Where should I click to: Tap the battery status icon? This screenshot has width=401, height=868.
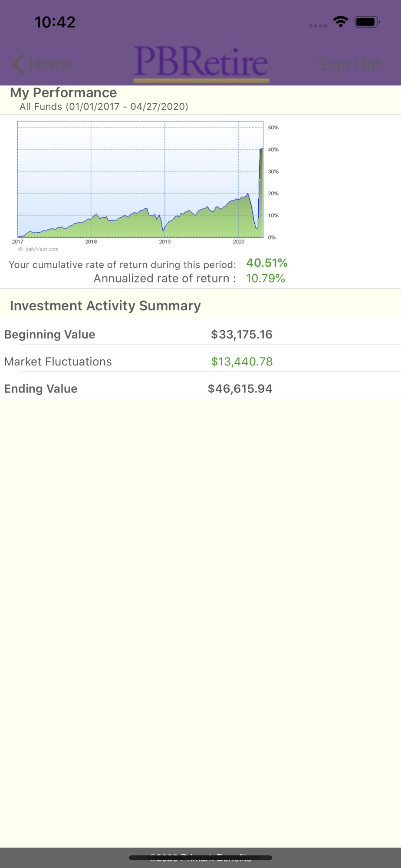[x=367, y=22]
